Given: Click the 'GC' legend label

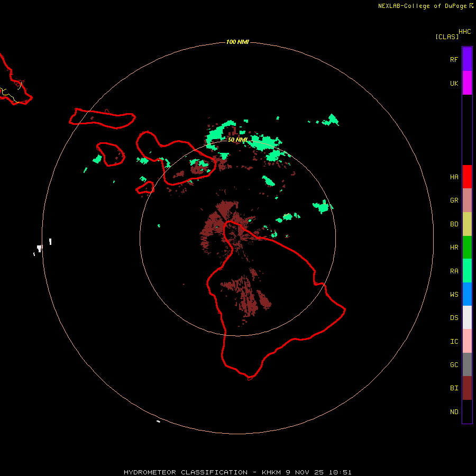Looking at the screenshot, I should click(454, 365).
